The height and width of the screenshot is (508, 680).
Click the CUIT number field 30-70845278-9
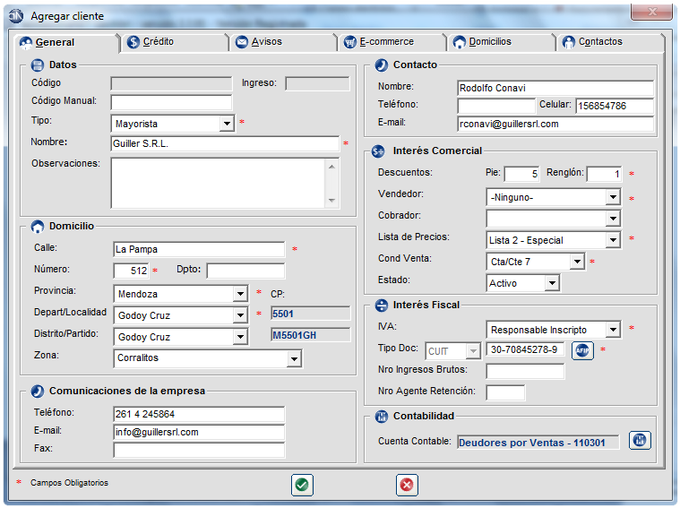pos(525,350)
